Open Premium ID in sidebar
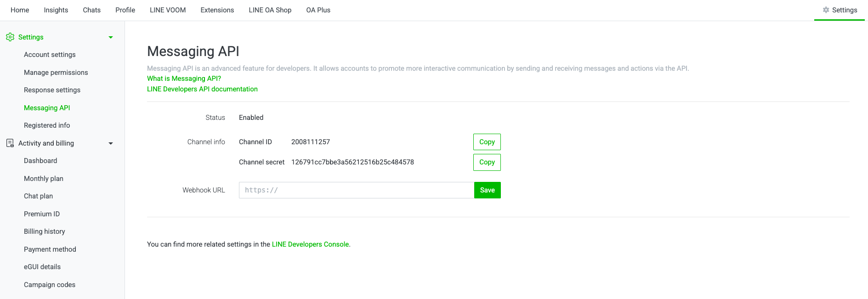 click(42, 214)
